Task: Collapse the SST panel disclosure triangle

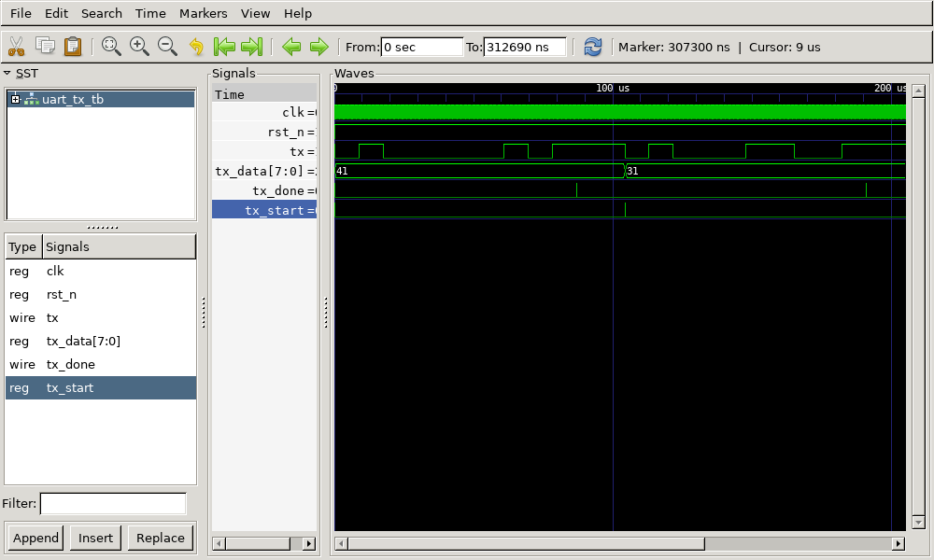Action: (7, 73)
